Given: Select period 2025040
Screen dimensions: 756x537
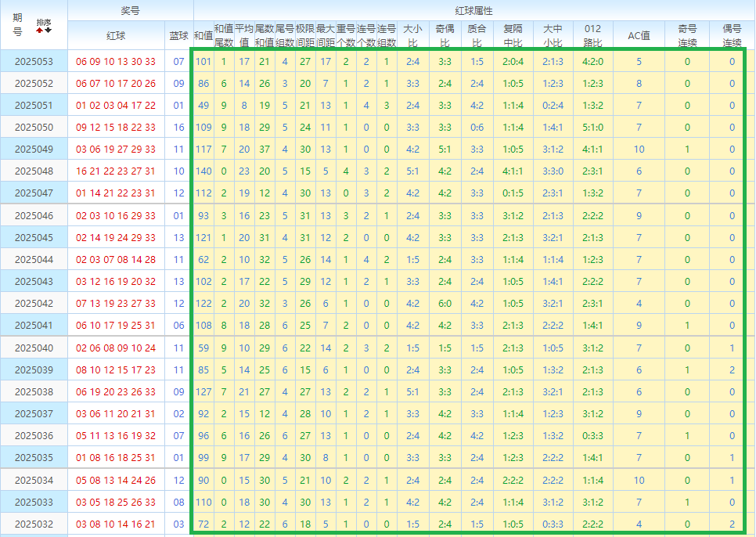Looking at the screenshot, I should [34, 348].
